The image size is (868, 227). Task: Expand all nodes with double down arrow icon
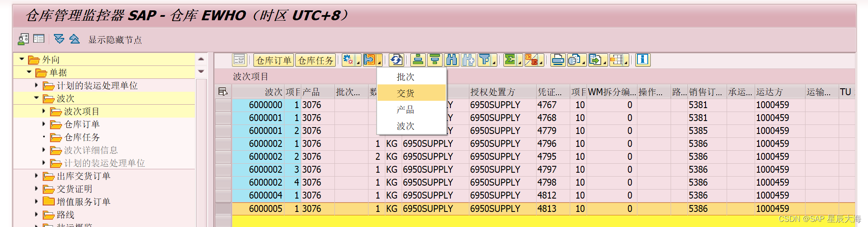click(59, 39)
